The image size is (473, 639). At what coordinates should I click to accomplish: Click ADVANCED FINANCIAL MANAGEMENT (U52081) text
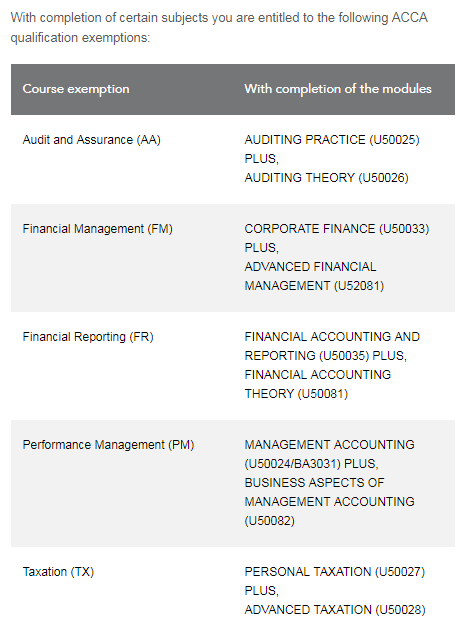click(314, 276)
